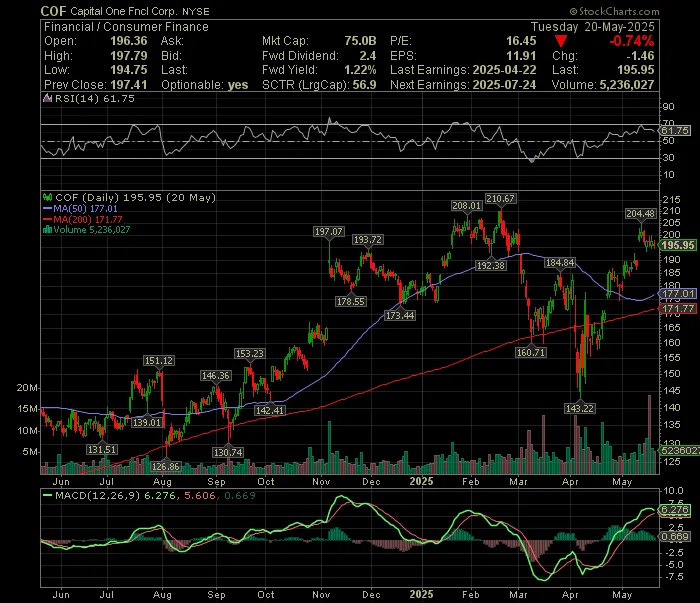Click the red down-triangle change indicator
This screenshot has width=700, height=603.
[561, 42]
